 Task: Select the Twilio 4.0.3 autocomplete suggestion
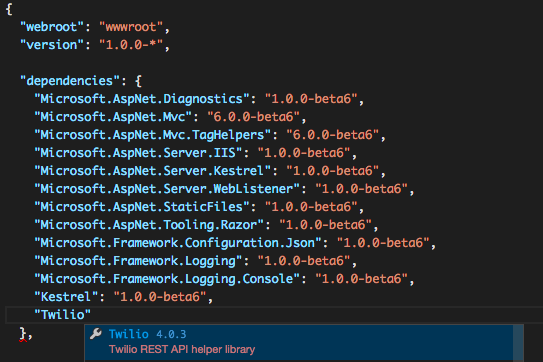299,342
